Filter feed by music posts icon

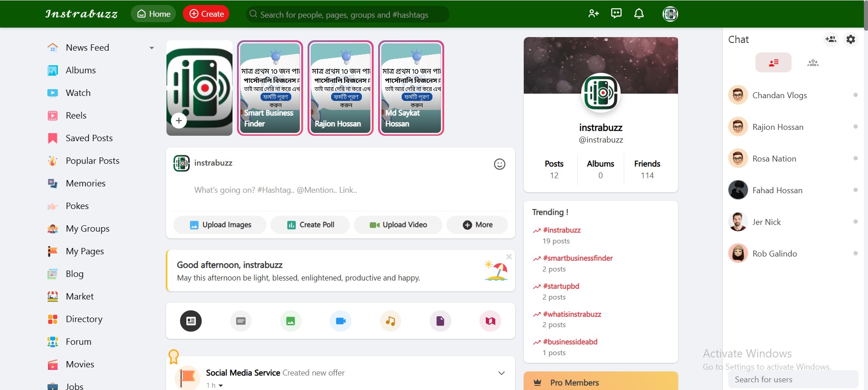[x=390, y=321]
